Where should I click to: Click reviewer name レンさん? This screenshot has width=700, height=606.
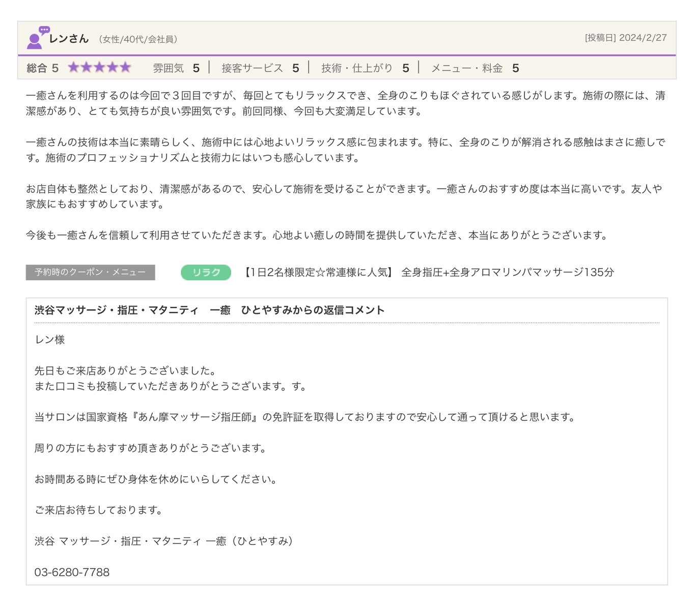tap(69, 39)
